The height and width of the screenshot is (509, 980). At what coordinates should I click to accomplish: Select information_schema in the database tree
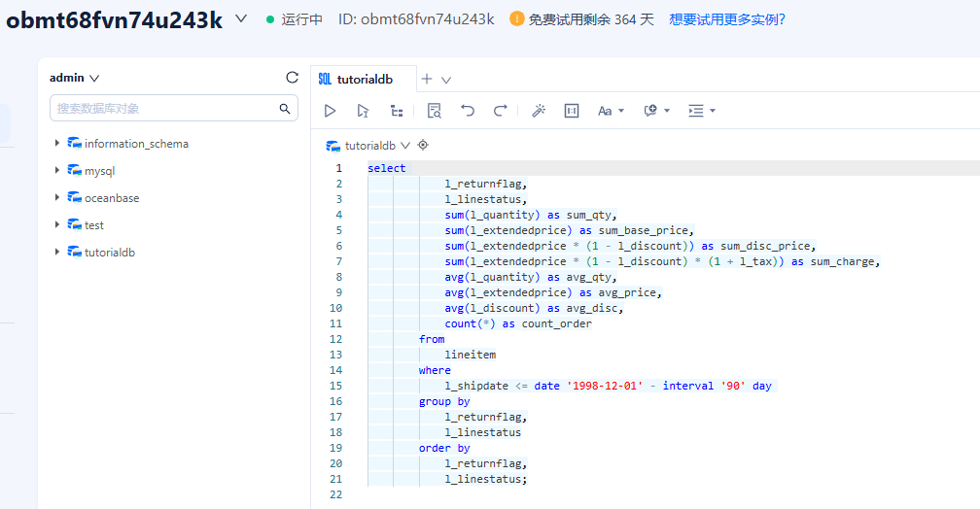(x=136, y=144)
